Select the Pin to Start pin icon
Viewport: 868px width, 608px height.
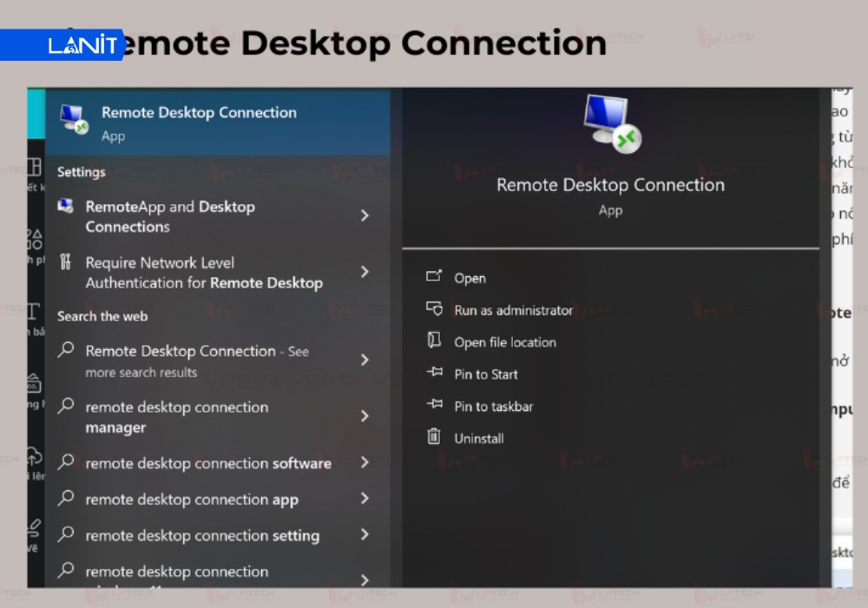pyautogui.click(x=433, y=373)
